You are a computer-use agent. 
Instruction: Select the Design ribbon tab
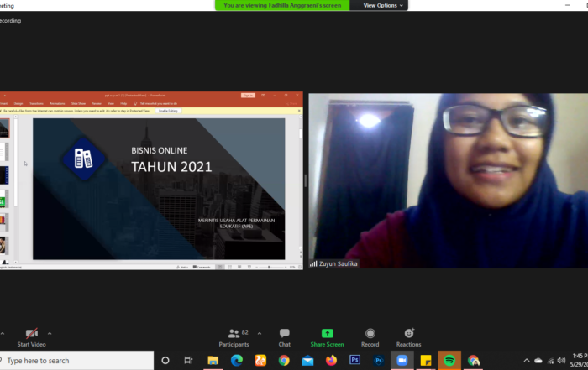coord(18,103)
